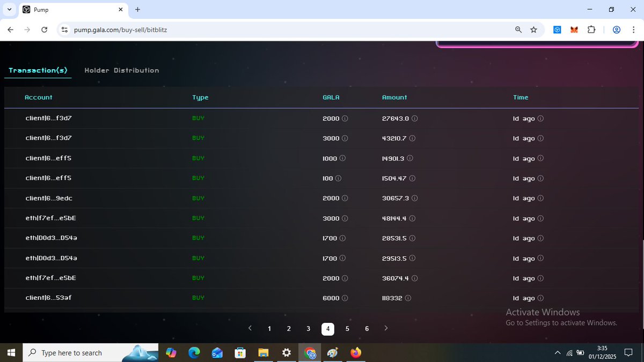This screenshot has height=362, width=644.
Task: Select the current transactions page 4
Action: click(328, 329)
